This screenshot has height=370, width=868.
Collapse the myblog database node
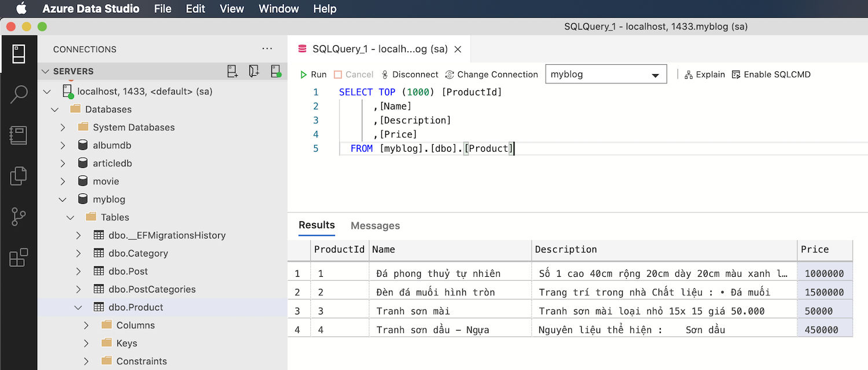(x=63, y=199)
